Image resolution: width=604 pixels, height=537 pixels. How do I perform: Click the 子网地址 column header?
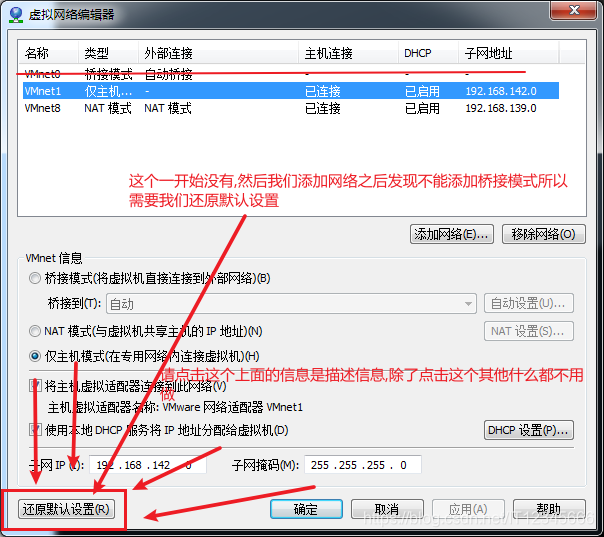tap(508, 53)
